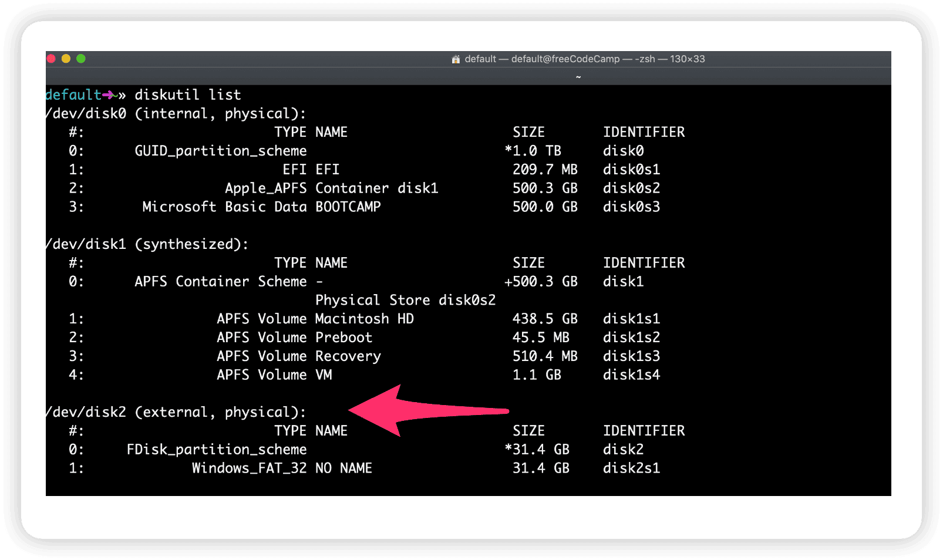
Task: Click the '*31.4 GB' size value
Action: pos(537,450)
